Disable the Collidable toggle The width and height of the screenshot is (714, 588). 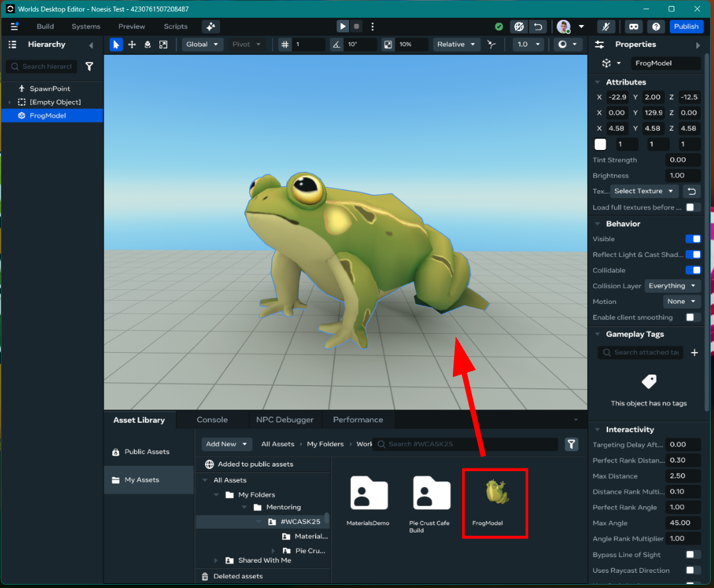[x=693, y=270]
